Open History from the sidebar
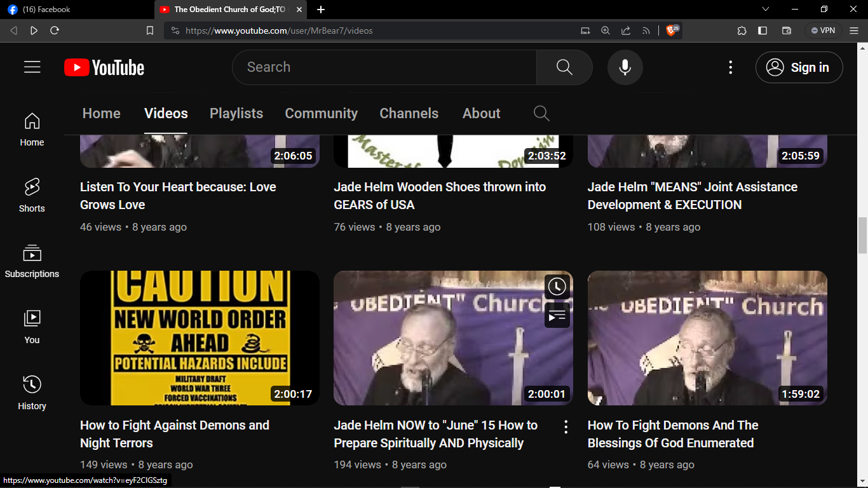Image resolution: width=868 pixels, height=488 pixels. [x=32, y=393]
